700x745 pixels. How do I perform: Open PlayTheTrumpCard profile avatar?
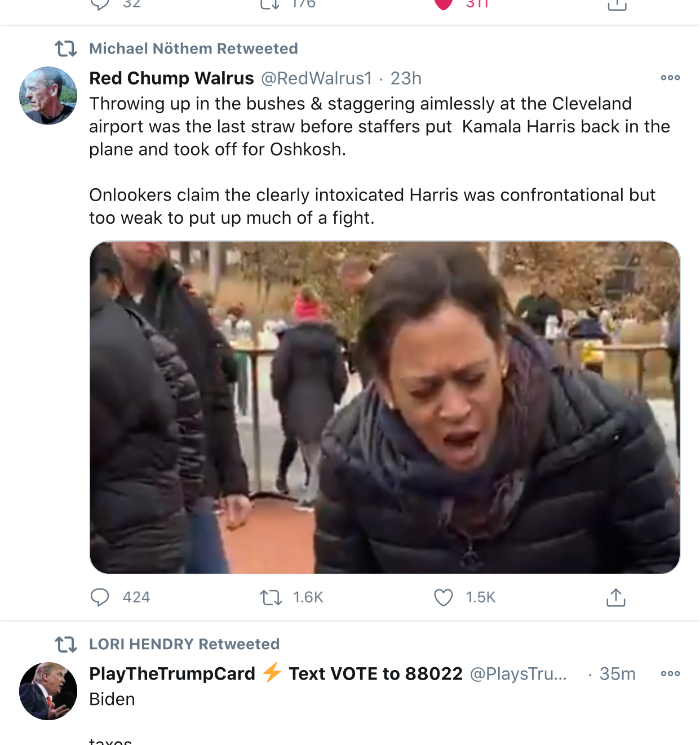pos(48,691)
